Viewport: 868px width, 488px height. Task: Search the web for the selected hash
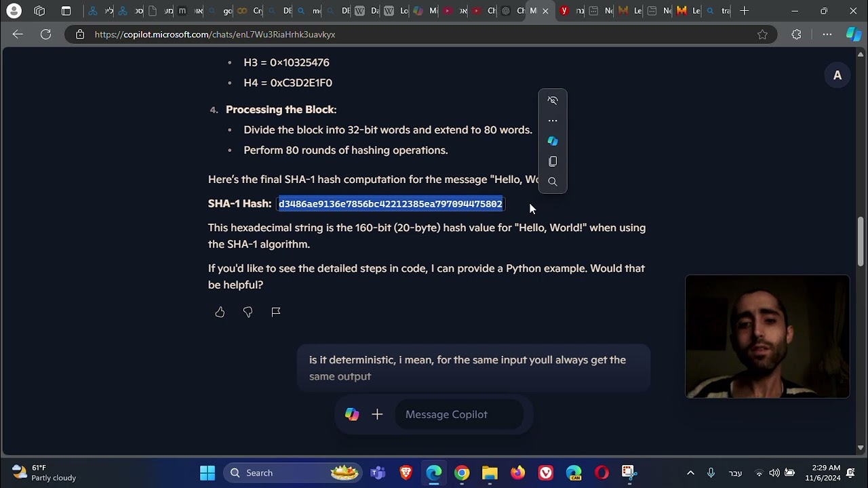click(x=553, y=182)
